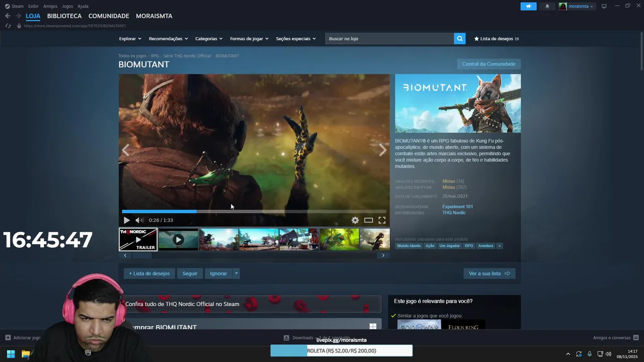Open developer Experiment 101 link
This screenshot has width=644, height=362.
(x=457, y=207)
